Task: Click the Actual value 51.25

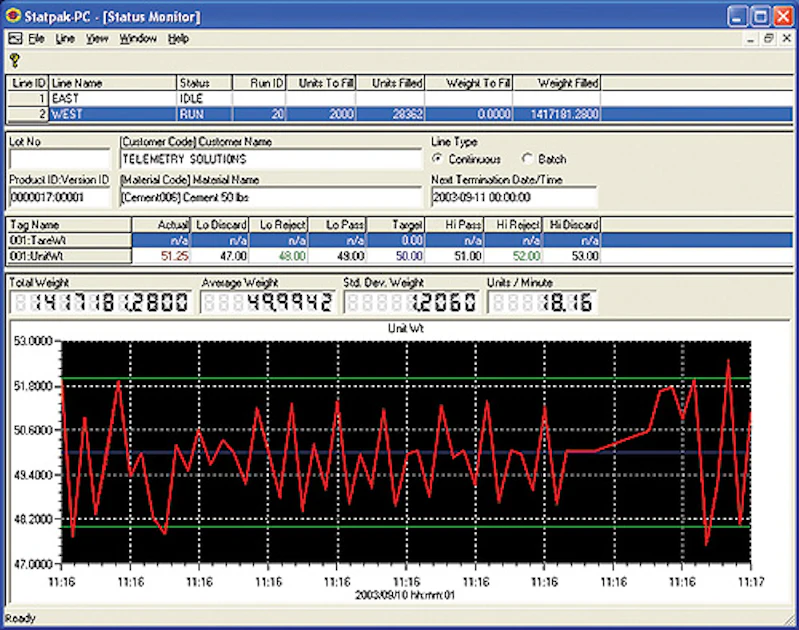Action: pyautogui.click(x=174, y=255)
